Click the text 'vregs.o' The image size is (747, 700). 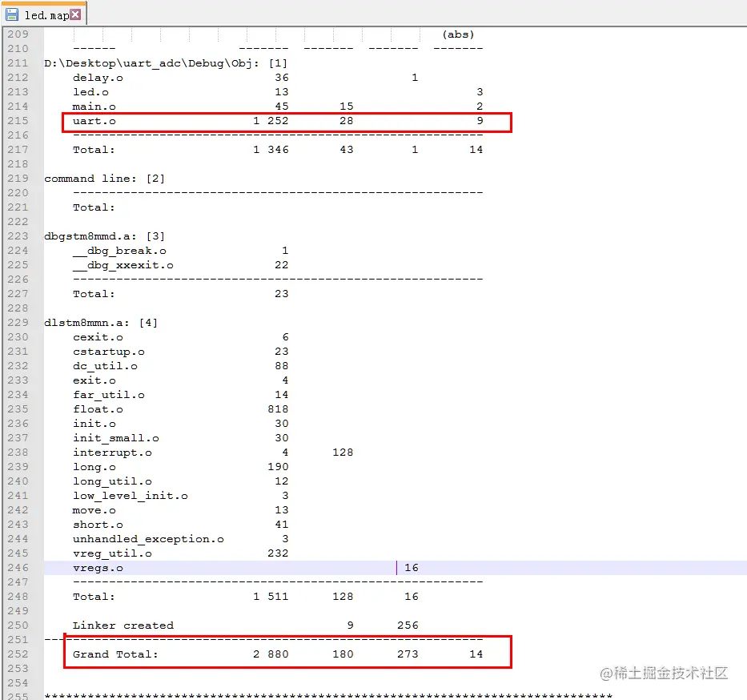[x=98, y=568]
